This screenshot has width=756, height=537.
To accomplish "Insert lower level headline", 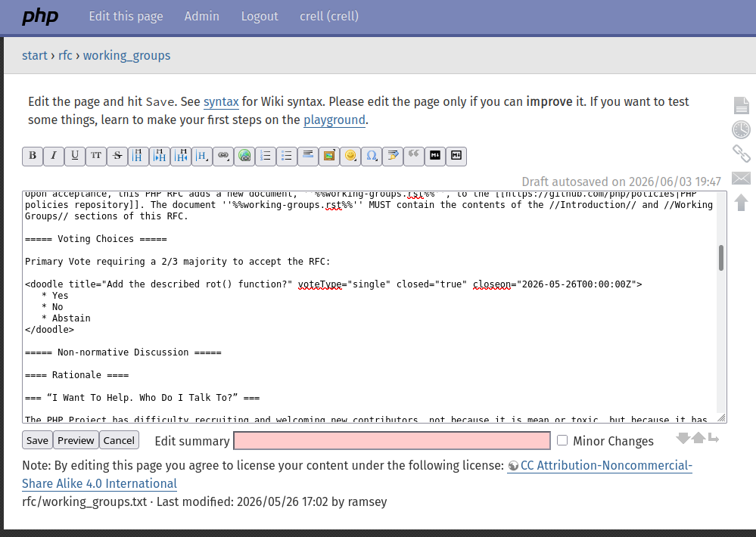I will 160,156.
